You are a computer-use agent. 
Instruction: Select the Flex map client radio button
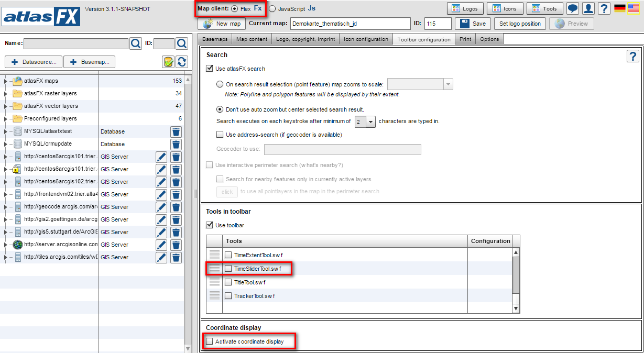point(234,9)
